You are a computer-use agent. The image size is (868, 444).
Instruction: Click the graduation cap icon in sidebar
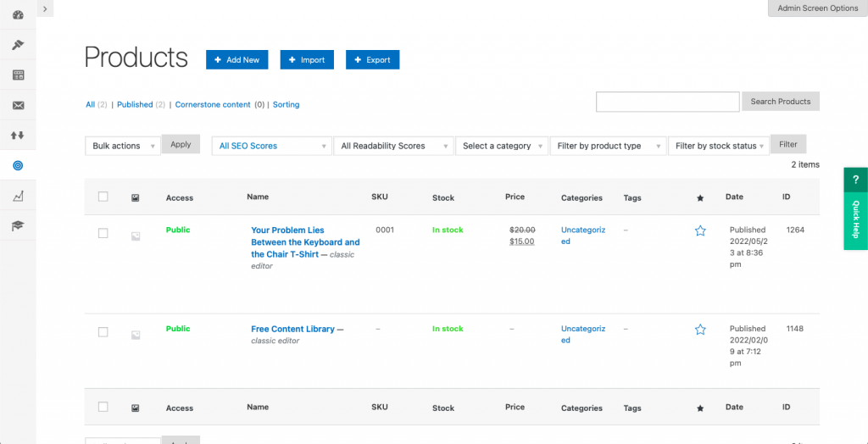click(x=18, y=225)
